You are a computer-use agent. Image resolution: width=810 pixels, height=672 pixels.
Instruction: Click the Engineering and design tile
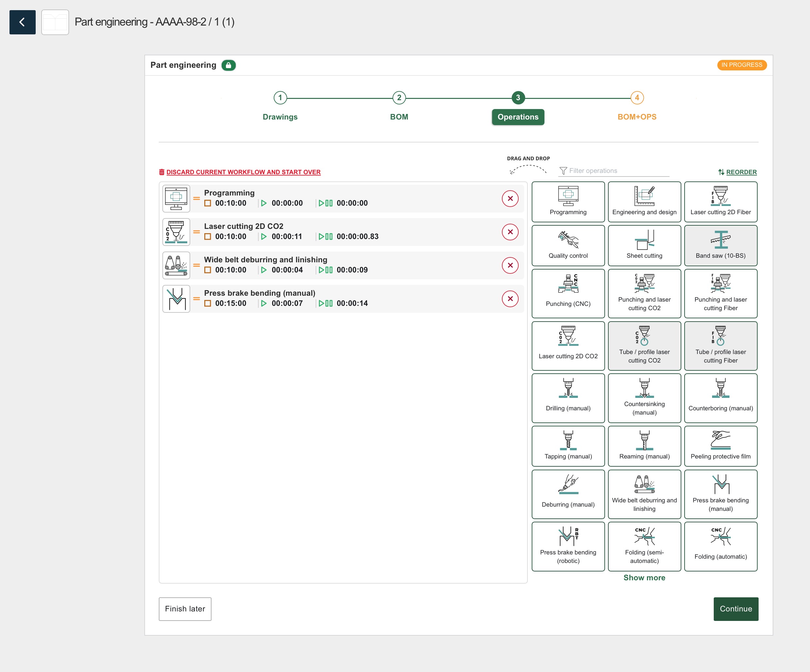point(644,202)
